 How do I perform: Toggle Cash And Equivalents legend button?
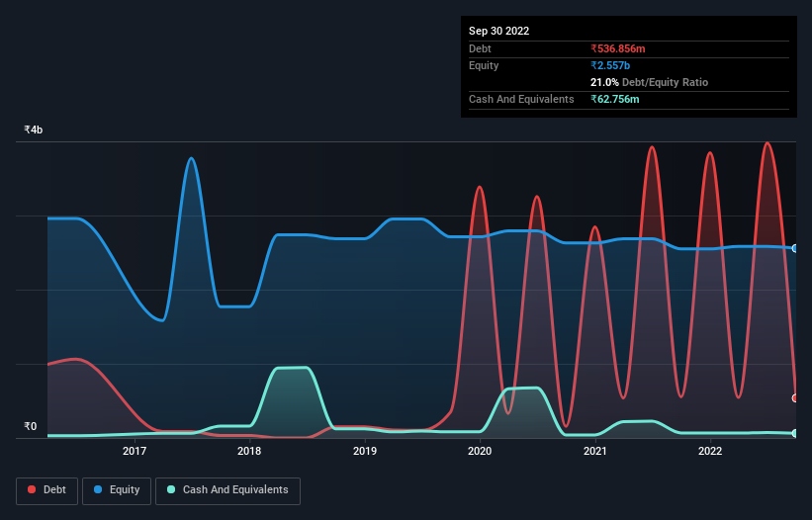[227, 490]
